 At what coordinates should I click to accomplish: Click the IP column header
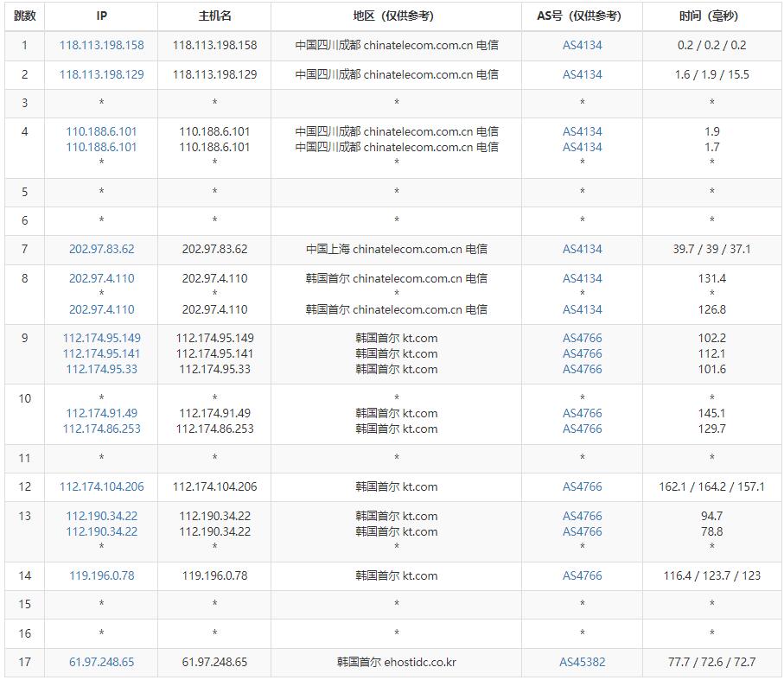click(x=101, y=16)
